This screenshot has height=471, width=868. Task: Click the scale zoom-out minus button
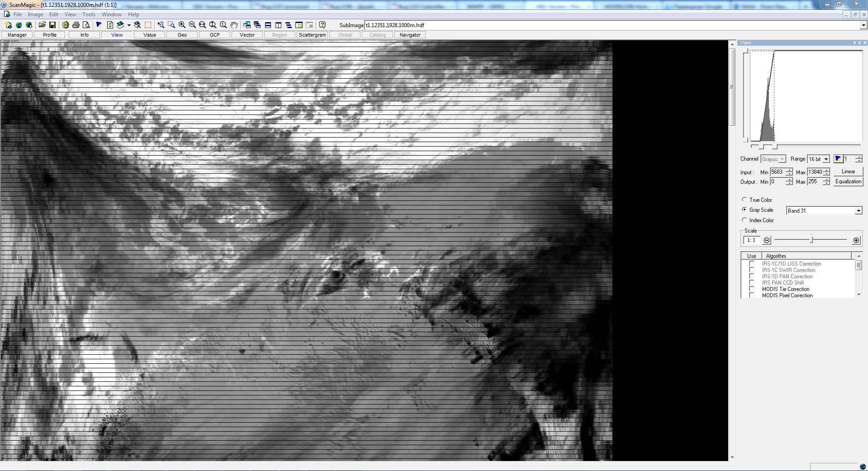(767, 240)
